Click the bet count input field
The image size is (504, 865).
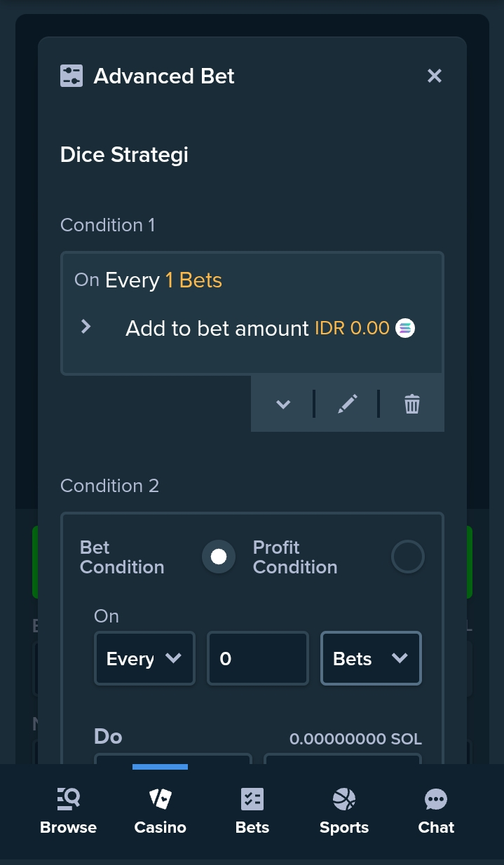pyautogui.click(x=258, y=658)
